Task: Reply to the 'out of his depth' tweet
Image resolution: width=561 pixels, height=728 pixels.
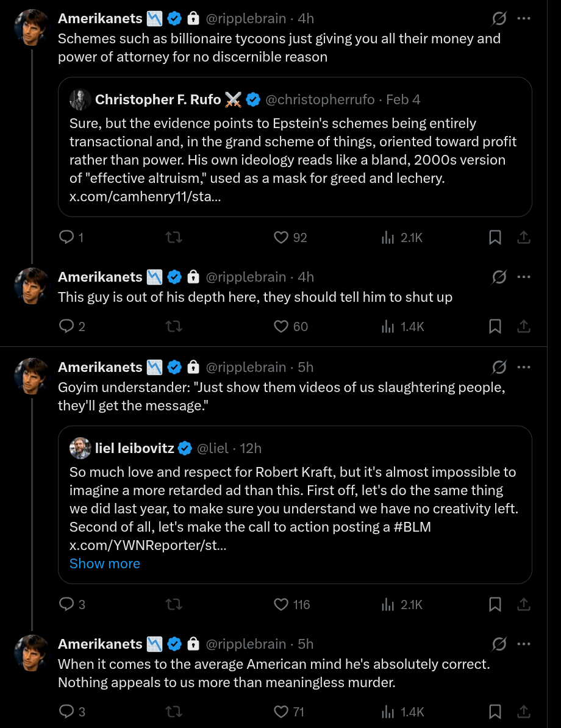Action: 66,326
